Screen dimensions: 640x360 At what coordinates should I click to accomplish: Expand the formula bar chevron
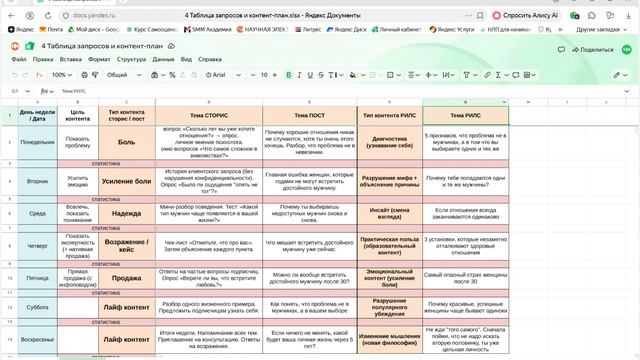pyautogui.click(x=627, y=91)
